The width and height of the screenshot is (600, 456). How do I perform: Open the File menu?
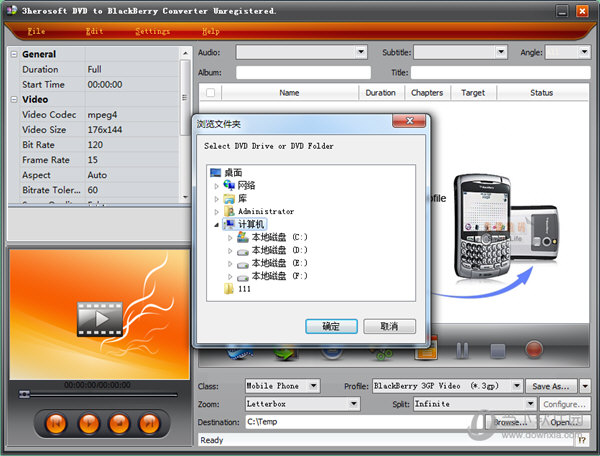(36, 31)
